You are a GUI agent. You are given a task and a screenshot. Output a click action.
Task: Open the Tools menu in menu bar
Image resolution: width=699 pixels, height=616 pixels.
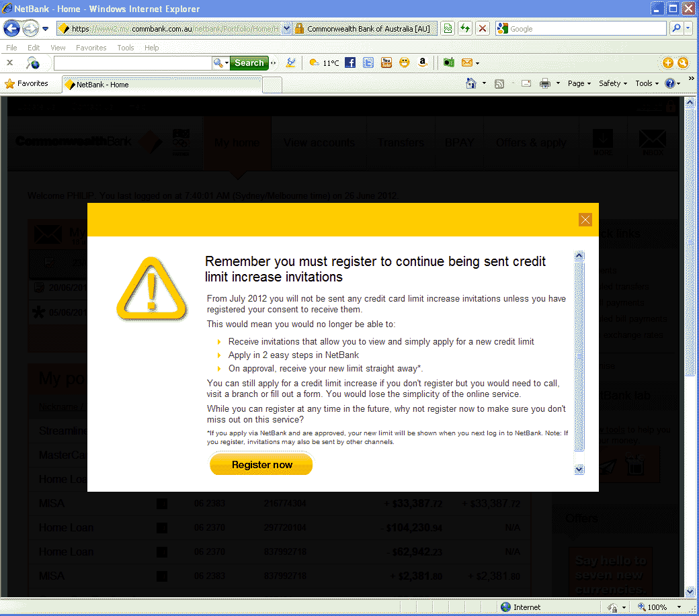125,48
